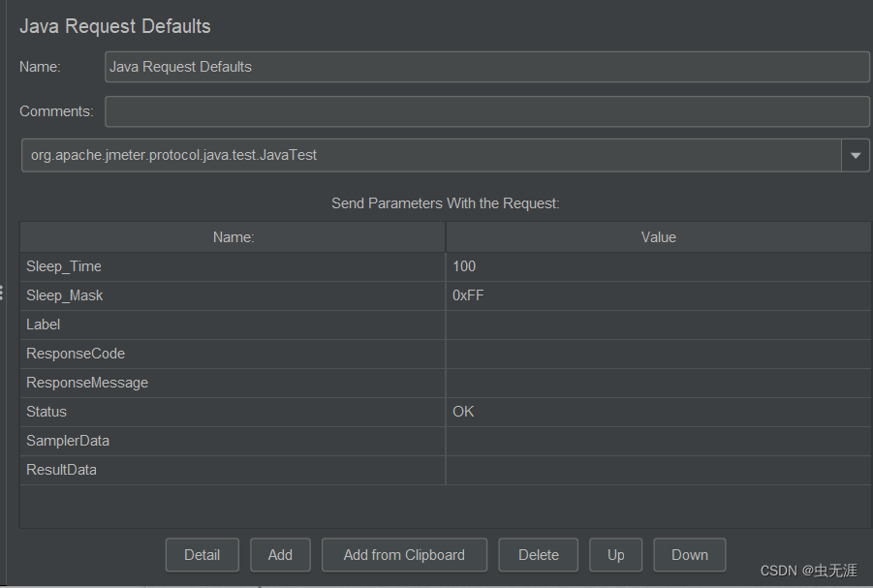This screenshot has width=873, height=588.
Task: Select the ResponseCode parameter row
Action: [x=233, y=354]
